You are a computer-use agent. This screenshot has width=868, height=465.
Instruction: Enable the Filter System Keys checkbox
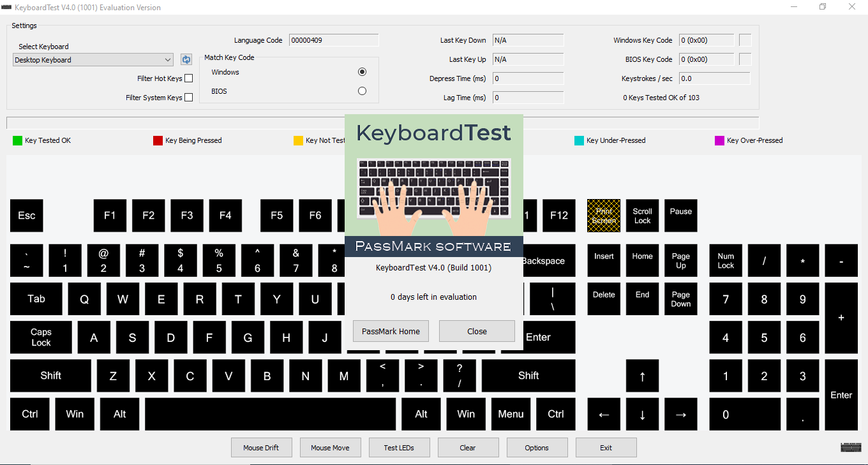coord(188,98)
